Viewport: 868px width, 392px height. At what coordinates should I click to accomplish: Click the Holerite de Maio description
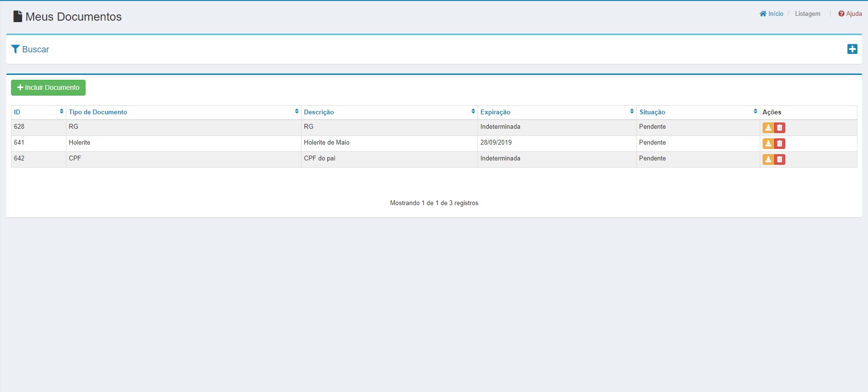click(327, 142)
